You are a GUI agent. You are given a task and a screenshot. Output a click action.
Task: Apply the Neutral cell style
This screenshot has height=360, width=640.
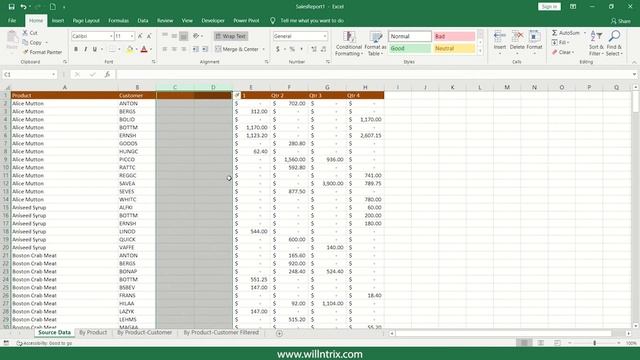pyautogui.click(x=454, y=49)
